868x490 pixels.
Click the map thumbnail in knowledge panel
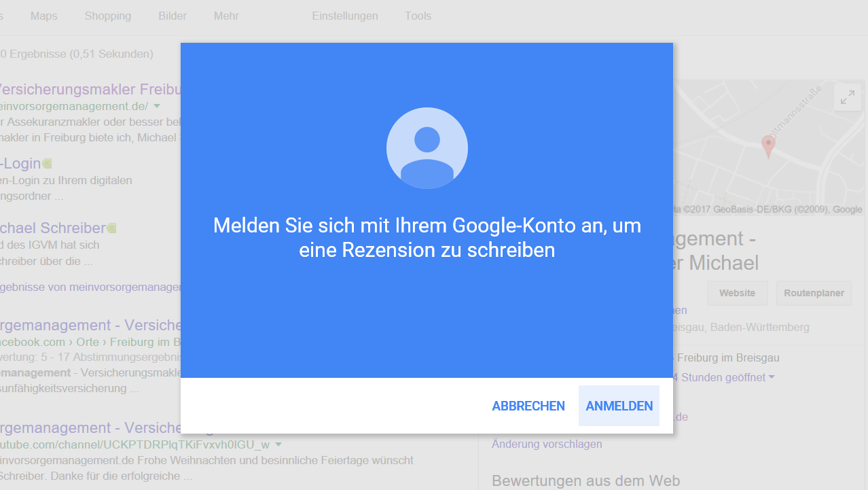(x=770, y=147)
